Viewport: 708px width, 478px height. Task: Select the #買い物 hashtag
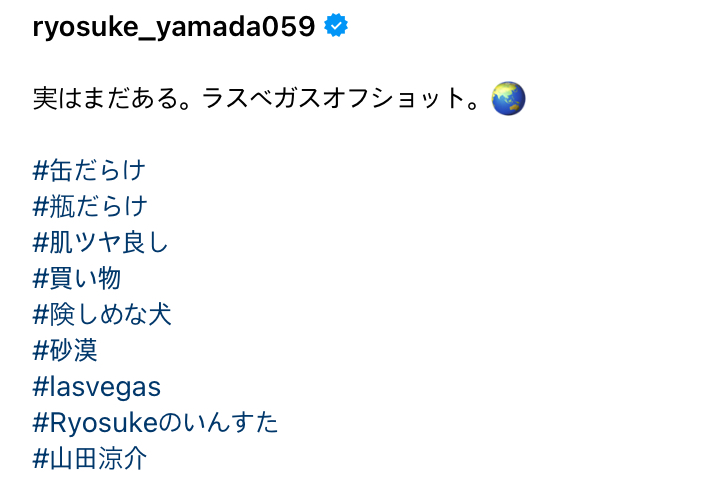[77, 278]
